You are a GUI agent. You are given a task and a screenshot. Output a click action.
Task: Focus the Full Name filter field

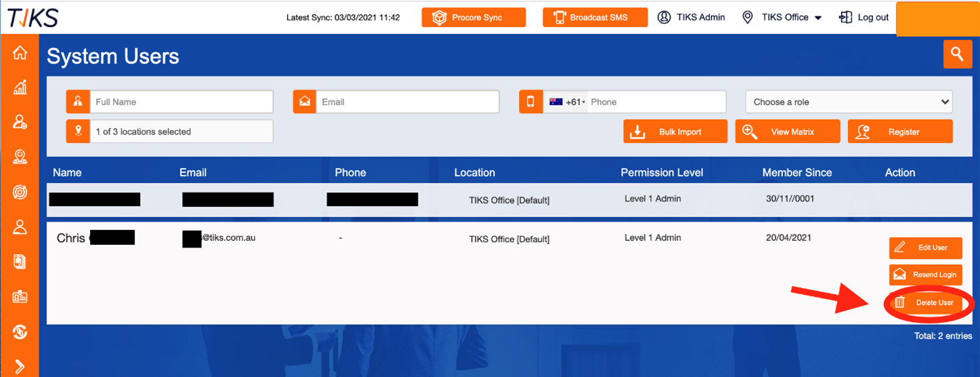click(182, 102)
